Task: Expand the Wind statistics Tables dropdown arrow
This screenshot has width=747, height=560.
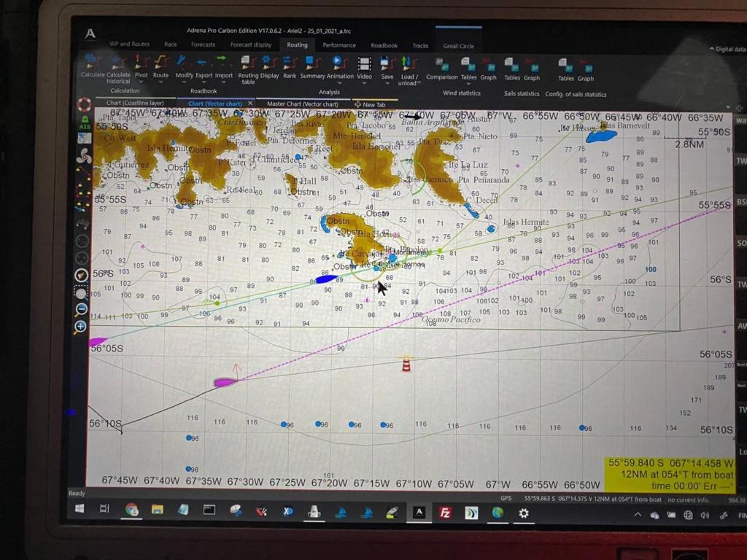Action: tap(468, 85)
